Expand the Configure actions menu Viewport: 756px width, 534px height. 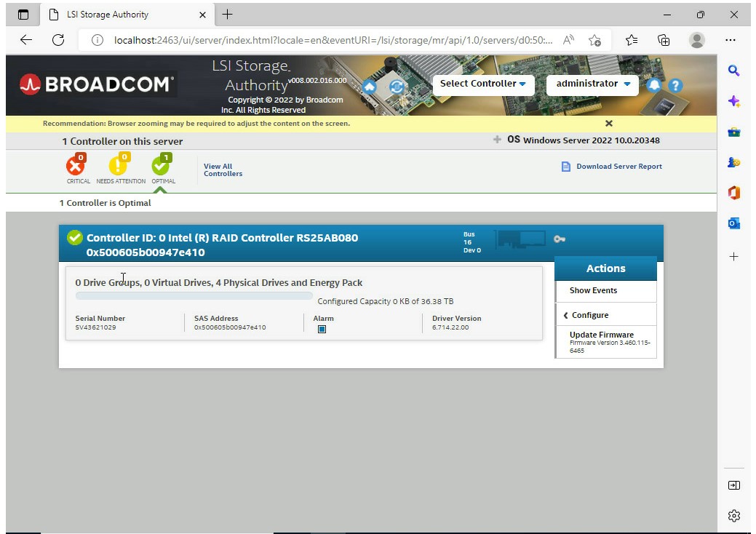(589, 315)
